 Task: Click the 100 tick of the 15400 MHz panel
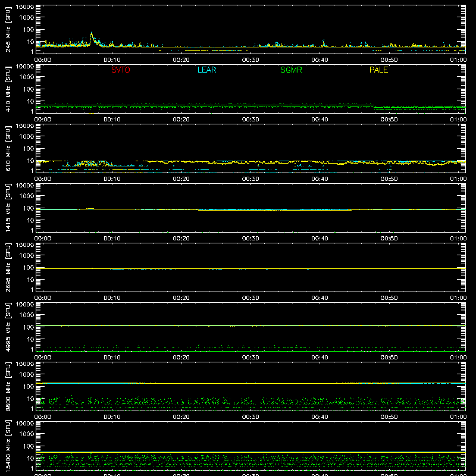pyautogui.click(x=29, y=446)
